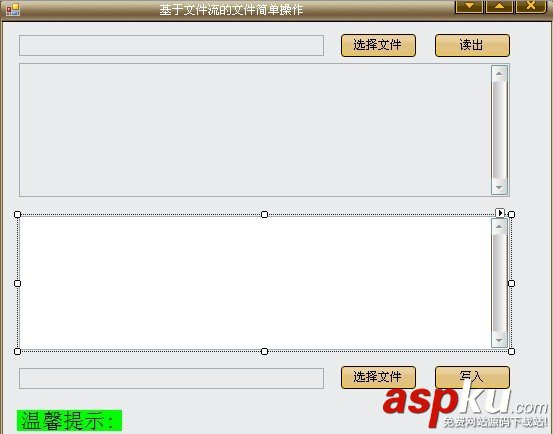Click bottom-left resize handle of selected box
This screenshot has height=434, width=553.
[x=17, y=352]
